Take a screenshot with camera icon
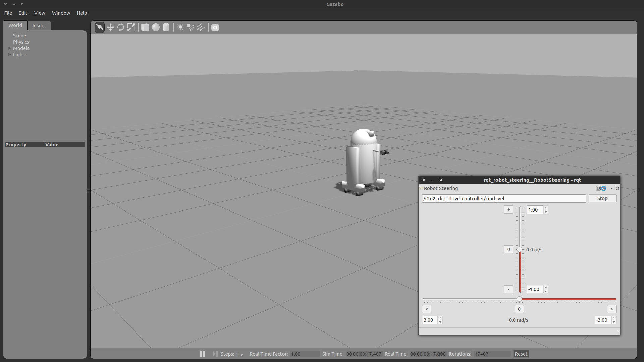 coord(215,27)
